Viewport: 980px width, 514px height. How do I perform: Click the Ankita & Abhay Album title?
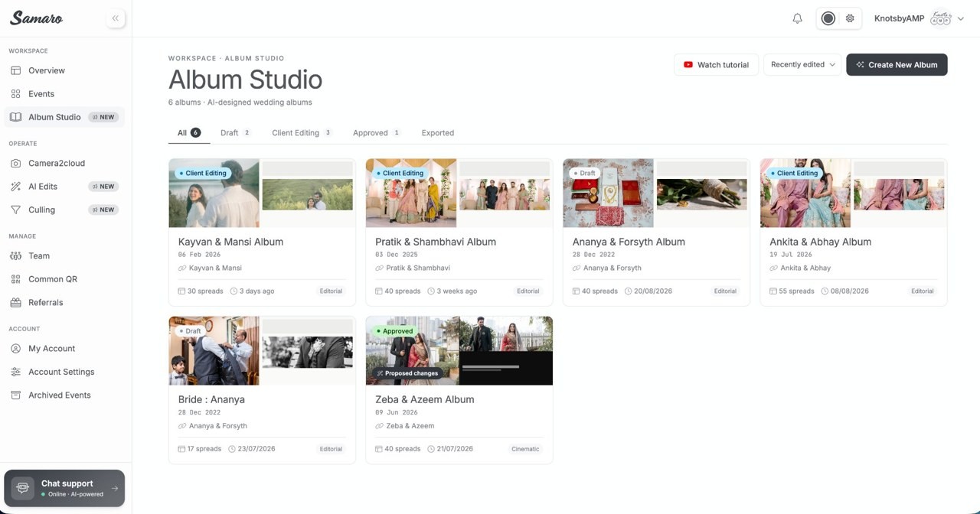(x=820, y=242)
